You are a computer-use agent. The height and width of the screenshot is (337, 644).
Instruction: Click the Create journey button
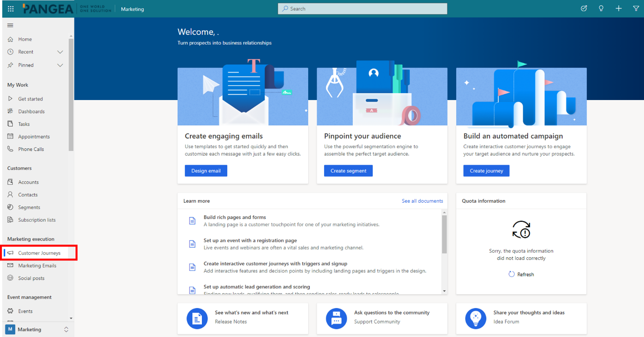486,170
